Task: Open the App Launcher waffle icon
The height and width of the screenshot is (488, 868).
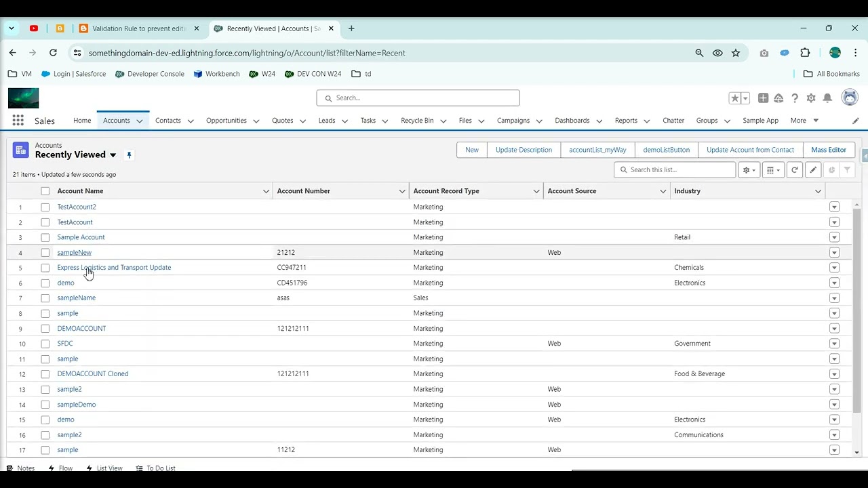Action: 18,121
